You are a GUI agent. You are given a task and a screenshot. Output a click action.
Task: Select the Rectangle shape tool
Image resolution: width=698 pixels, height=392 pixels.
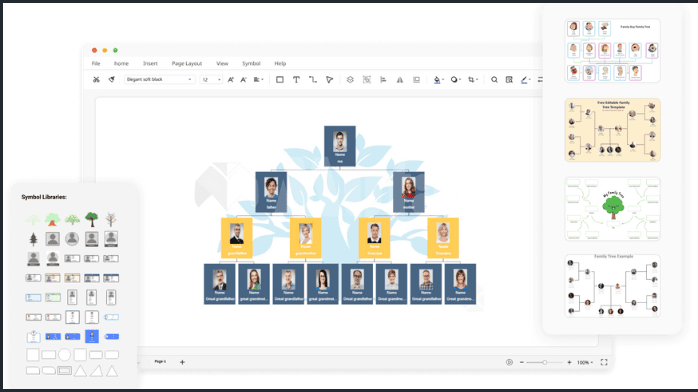[x=280, y=80]
